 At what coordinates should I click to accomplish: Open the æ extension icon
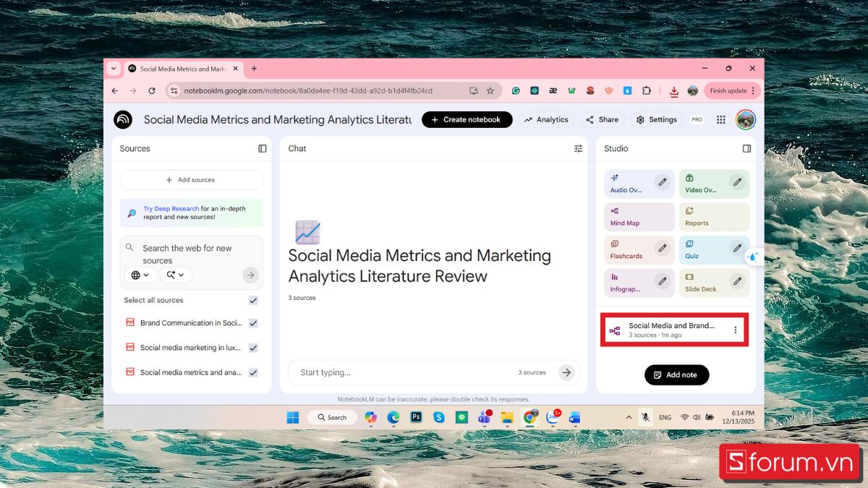[x=553, y=90]
